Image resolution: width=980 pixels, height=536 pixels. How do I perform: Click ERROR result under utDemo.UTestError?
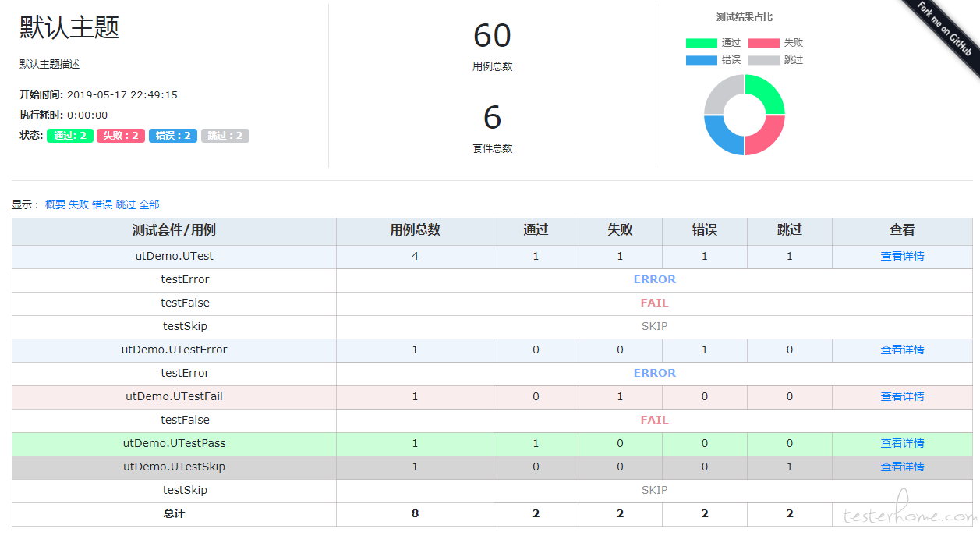pos(654,373)
